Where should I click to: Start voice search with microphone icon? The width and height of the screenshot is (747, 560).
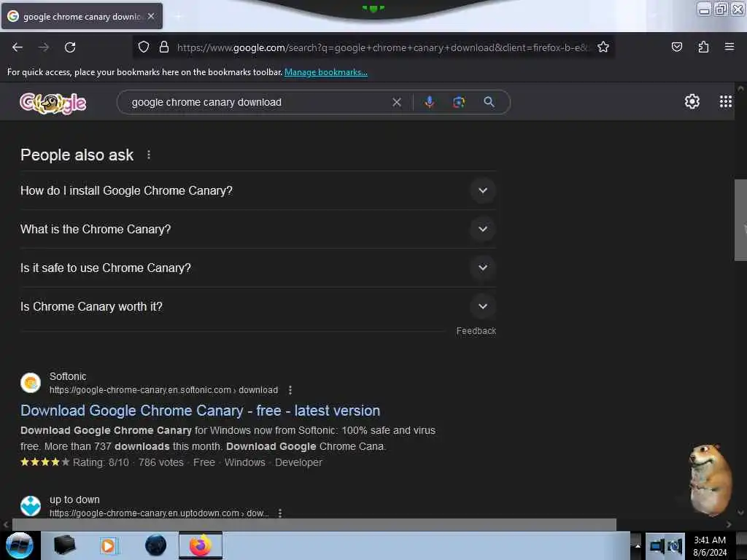(x=429, y=102)
